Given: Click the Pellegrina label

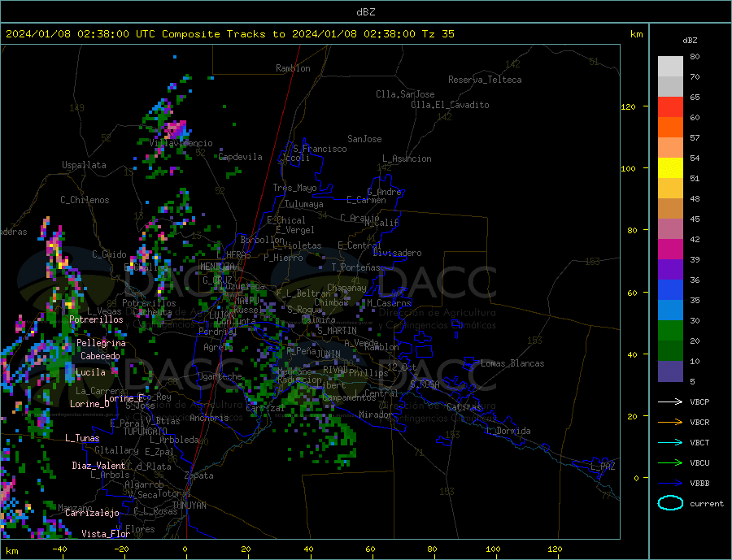Looking at the screenshot, I should (x=102, y=343).
